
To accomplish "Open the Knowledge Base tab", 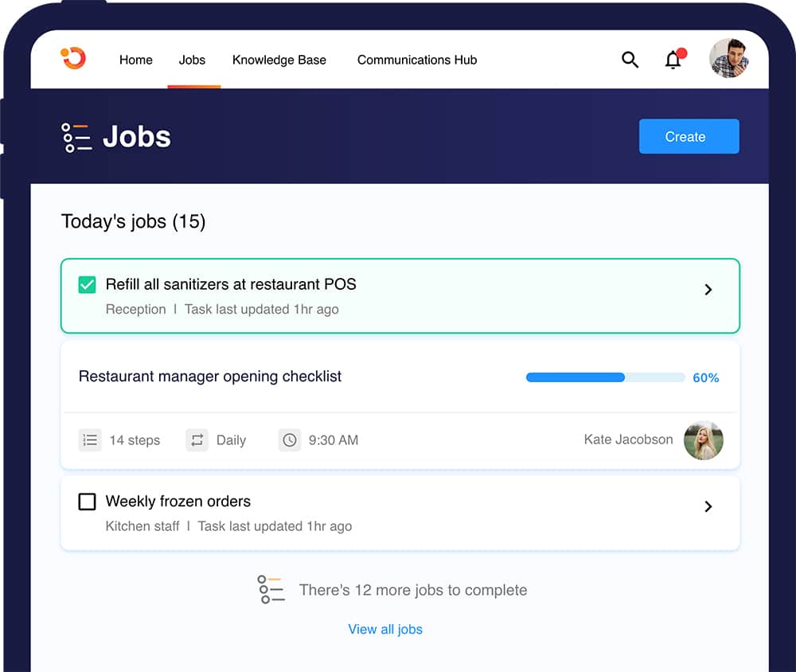I will pos(279,60).
